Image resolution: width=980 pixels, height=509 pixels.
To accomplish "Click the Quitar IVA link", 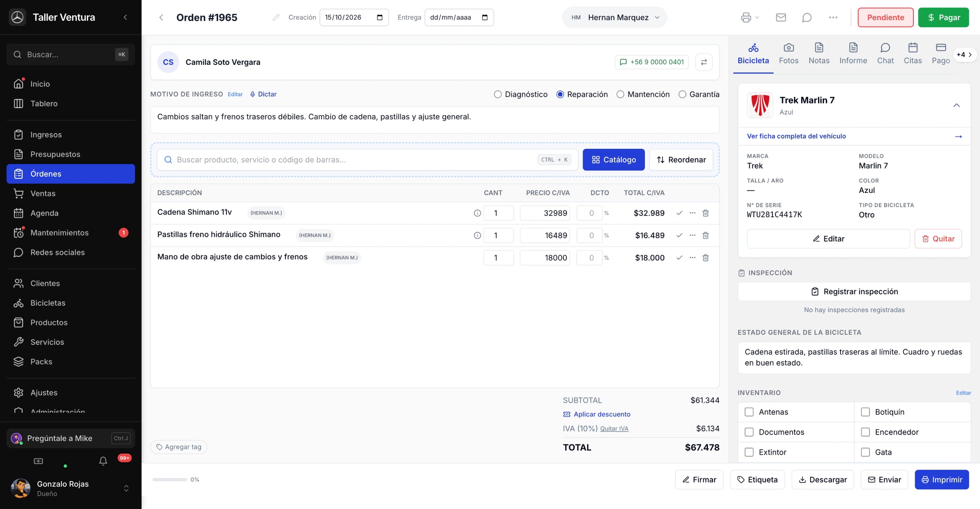I will tap(614, 429).
